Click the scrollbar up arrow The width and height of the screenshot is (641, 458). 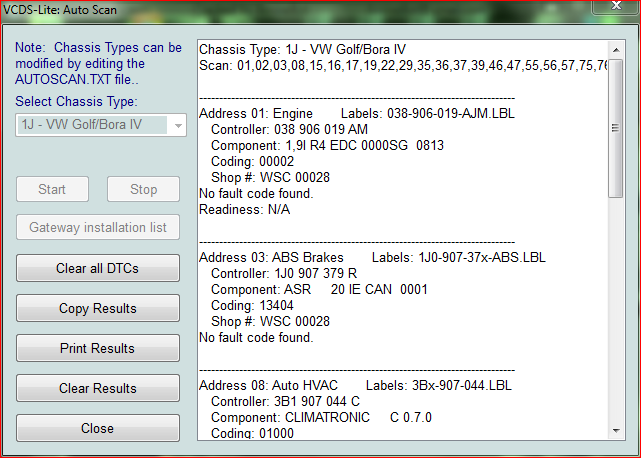tap(616, 50)
